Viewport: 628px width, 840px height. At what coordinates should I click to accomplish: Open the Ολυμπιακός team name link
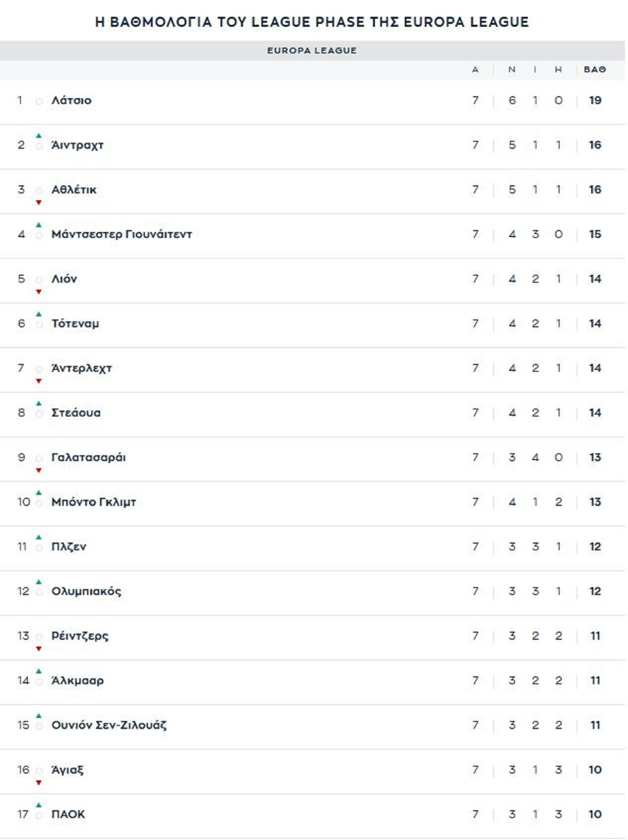pyautogui.click(x=86, y=591)
